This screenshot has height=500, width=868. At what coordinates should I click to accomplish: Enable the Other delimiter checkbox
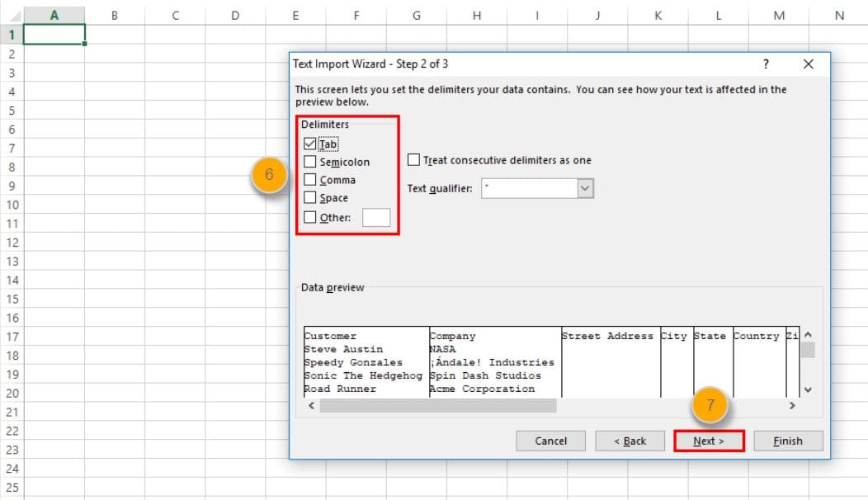[310, 218]
